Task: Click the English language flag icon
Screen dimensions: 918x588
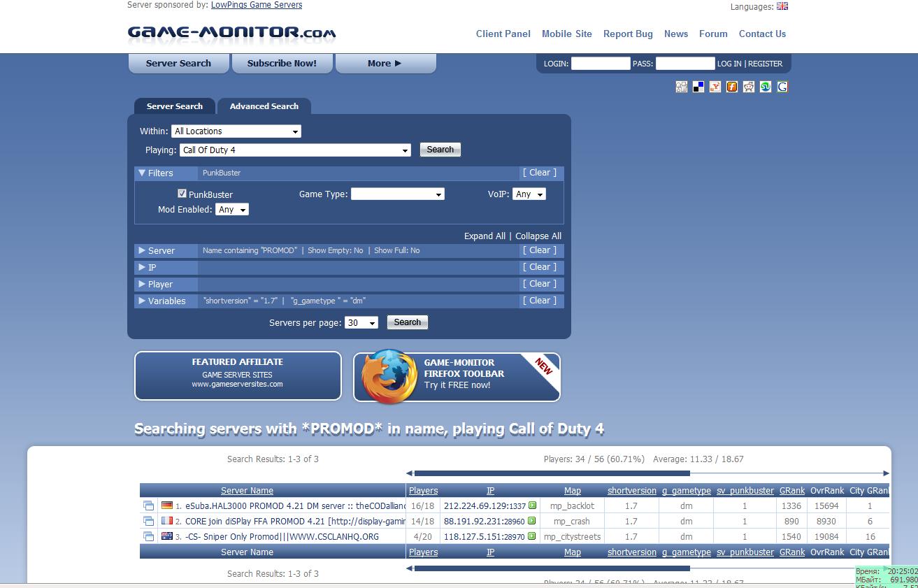Action: pyautogui.click(x=782, y=6)
